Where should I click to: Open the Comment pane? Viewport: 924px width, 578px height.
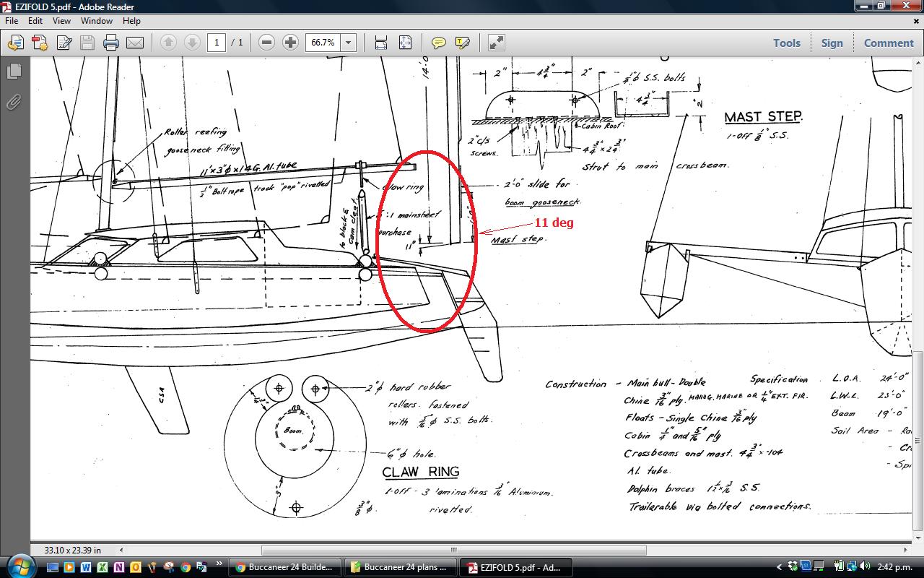tap(889, 43)
